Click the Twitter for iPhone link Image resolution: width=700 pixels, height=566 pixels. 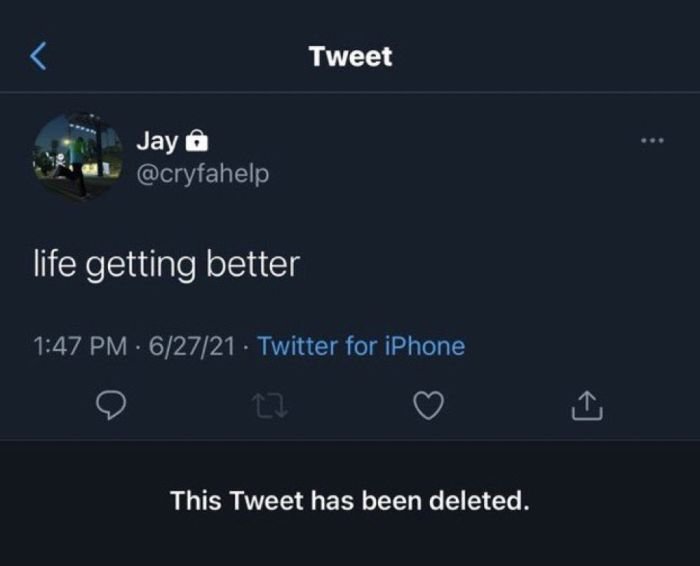coord(361,346)
